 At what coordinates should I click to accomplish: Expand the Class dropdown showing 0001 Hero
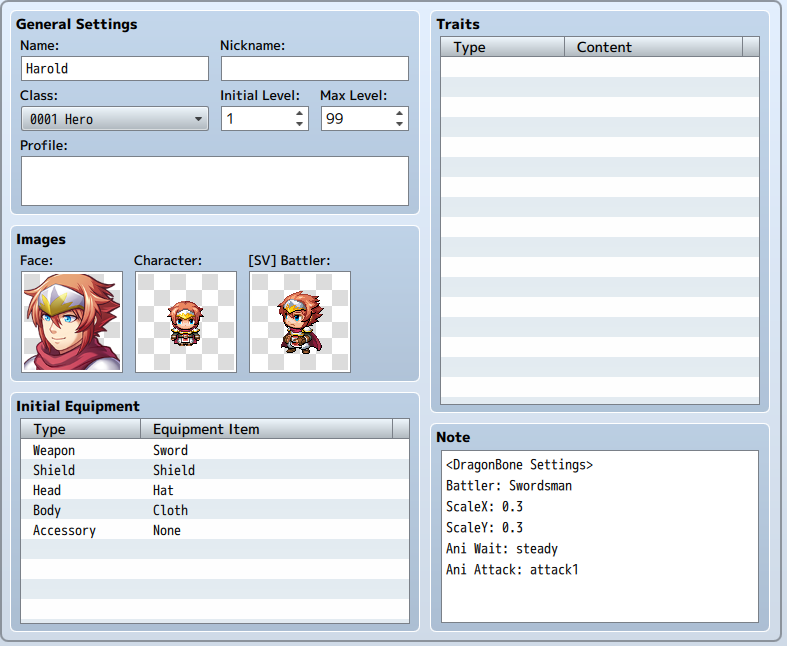(x=115, y=119)
